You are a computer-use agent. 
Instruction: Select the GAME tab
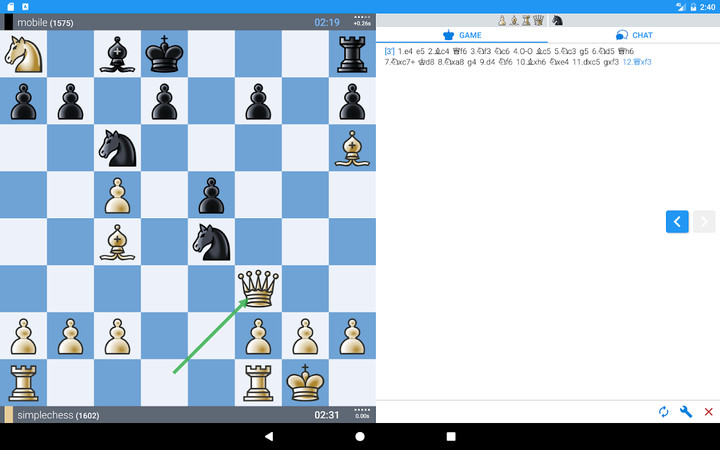point(462,35)
